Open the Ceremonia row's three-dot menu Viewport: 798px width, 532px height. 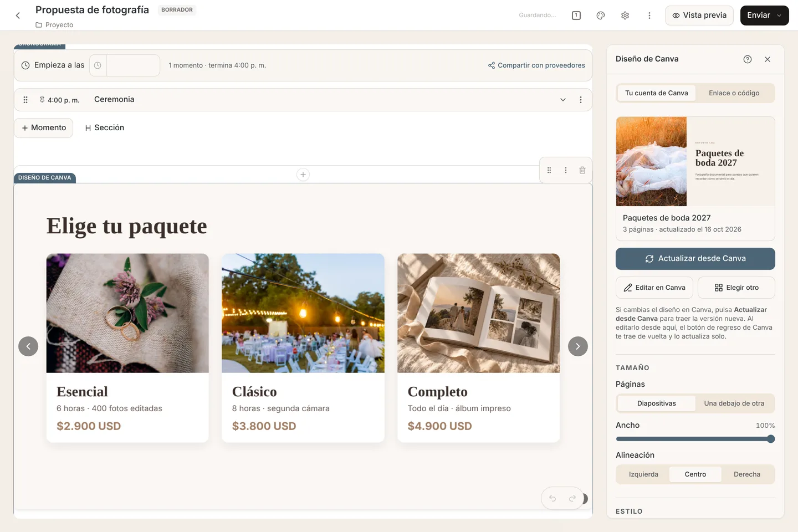click(581, 100)
